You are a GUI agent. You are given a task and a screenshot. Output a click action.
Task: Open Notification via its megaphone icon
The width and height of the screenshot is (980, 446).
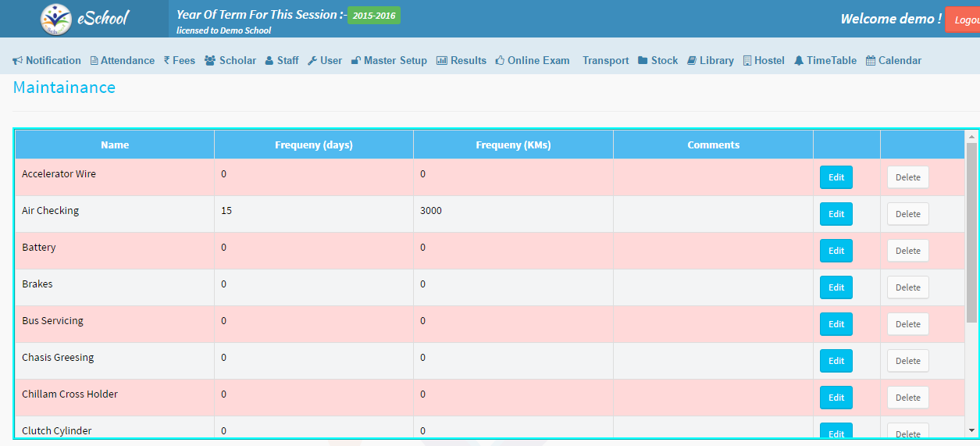[x=17, y=61]
